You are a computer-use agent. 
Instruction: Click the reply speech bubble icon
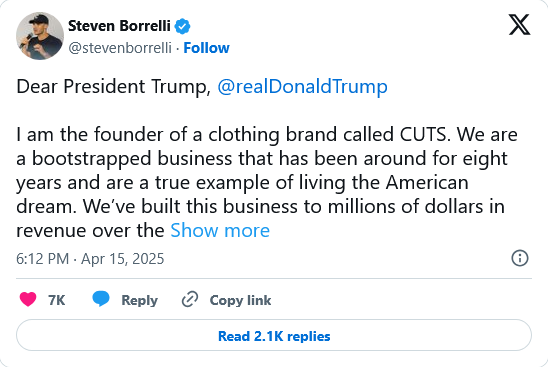click(101, 300)
